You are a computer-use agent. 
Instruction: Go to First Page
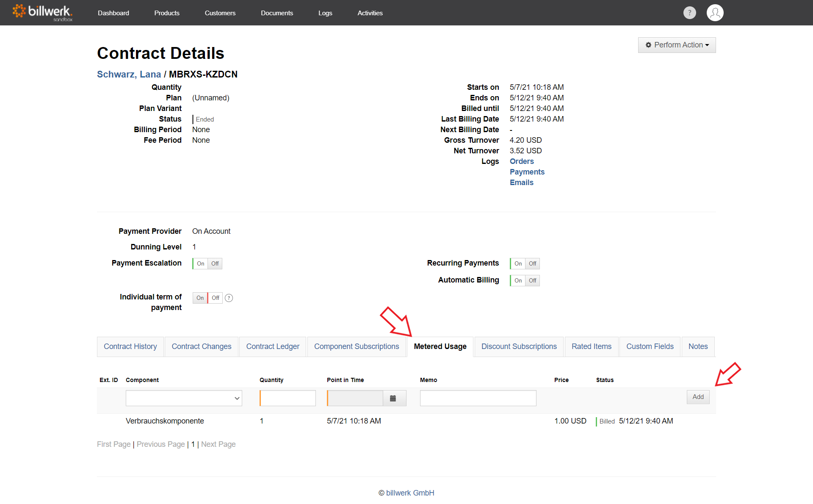tap(114, 444)
